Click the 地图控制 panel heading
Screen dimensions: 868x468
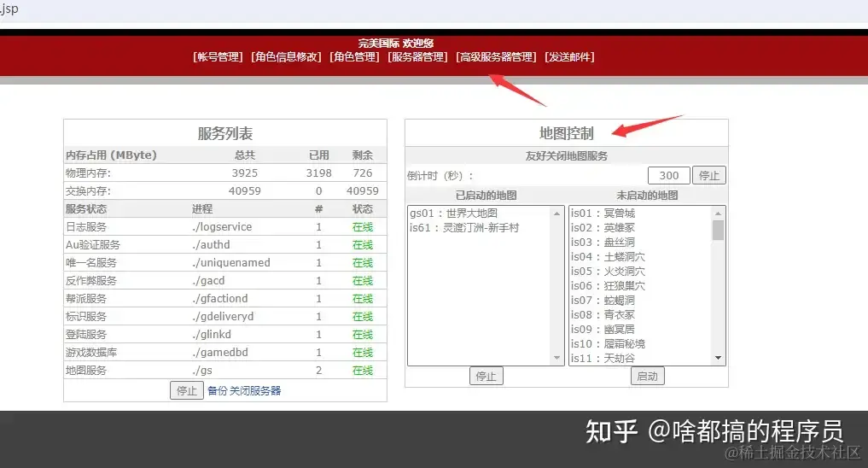click(x=567, y=133)
